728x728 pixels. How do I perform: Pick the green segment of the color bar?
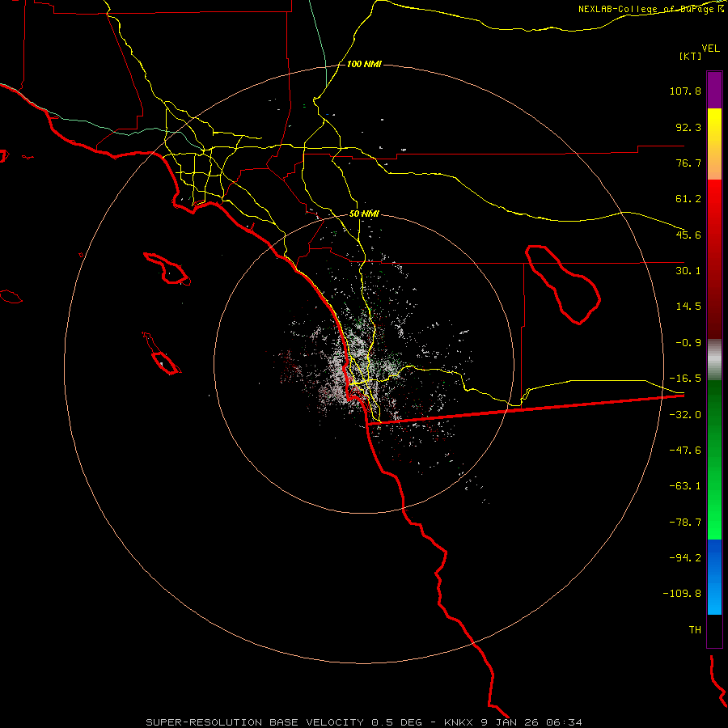click(714, 459)
